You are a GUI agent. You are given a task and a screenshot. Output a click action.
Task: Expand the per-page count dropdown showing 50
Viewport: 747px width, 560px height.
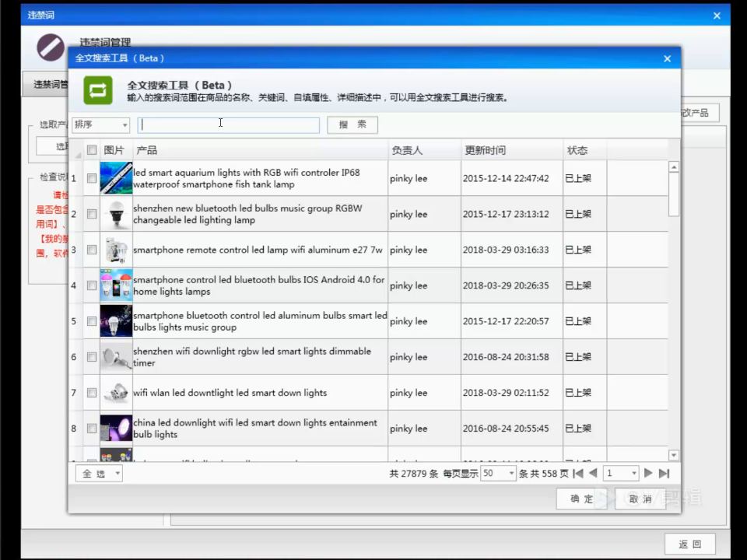point(498,474)
